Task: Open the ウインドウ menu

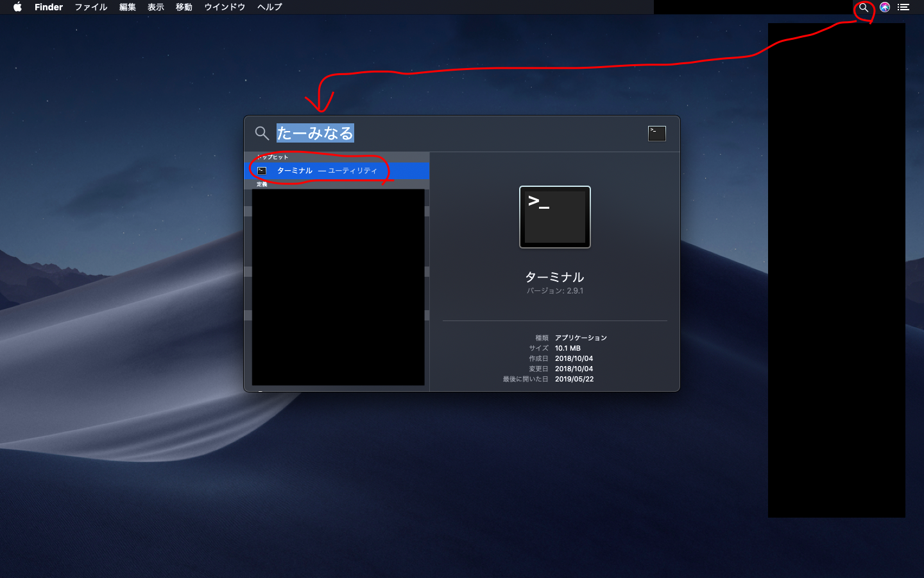Action: pyautogui.click(x=225, y=7)
